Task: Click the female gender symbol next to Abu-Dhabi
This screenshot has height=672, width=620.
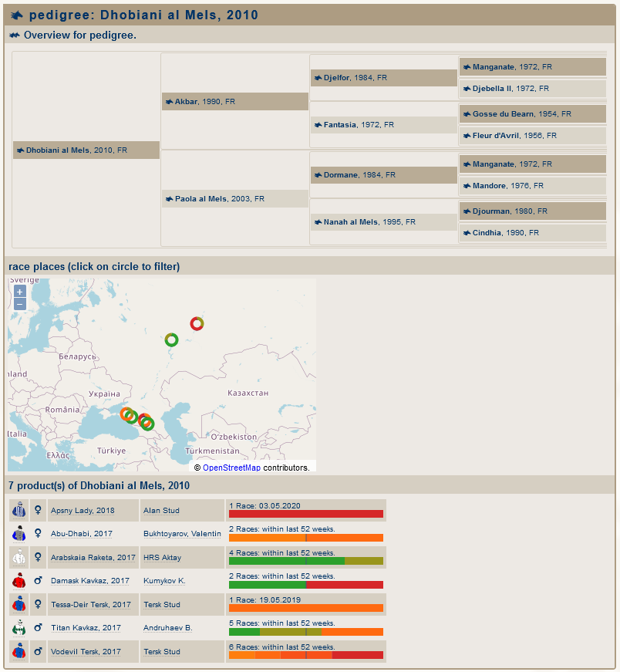Action: point(38,534)
